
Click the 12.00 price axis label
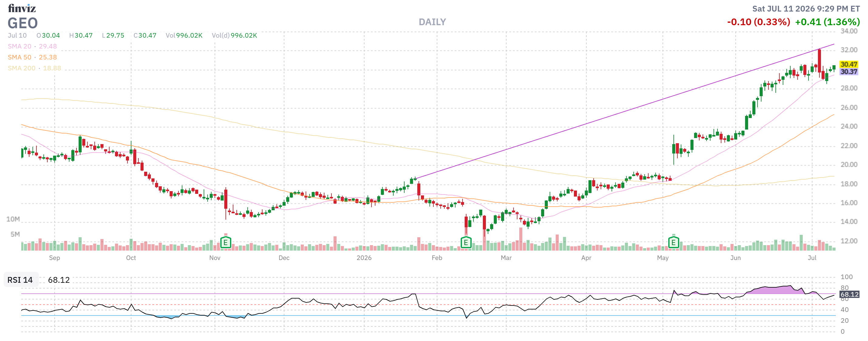(849, 241)
